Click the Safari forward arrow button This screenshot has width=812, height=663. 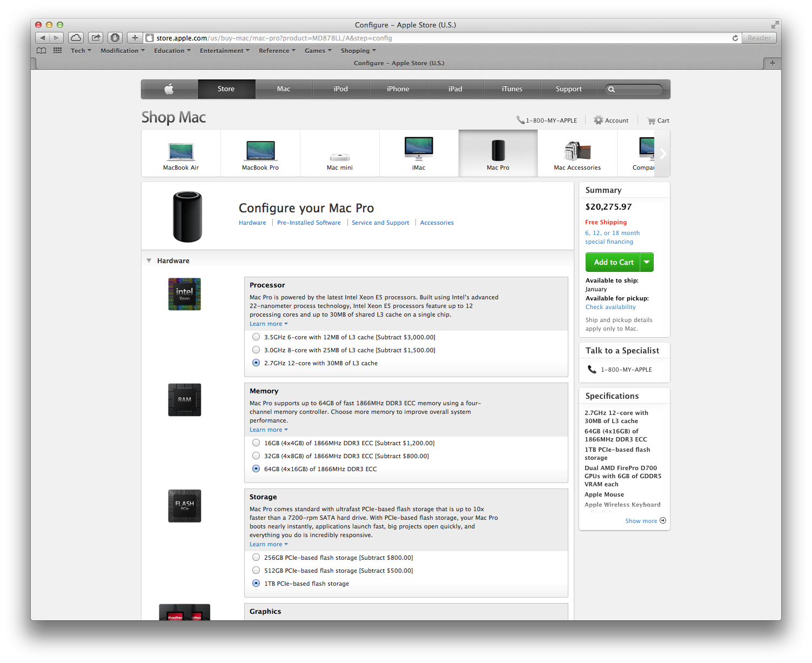point(56,38)
